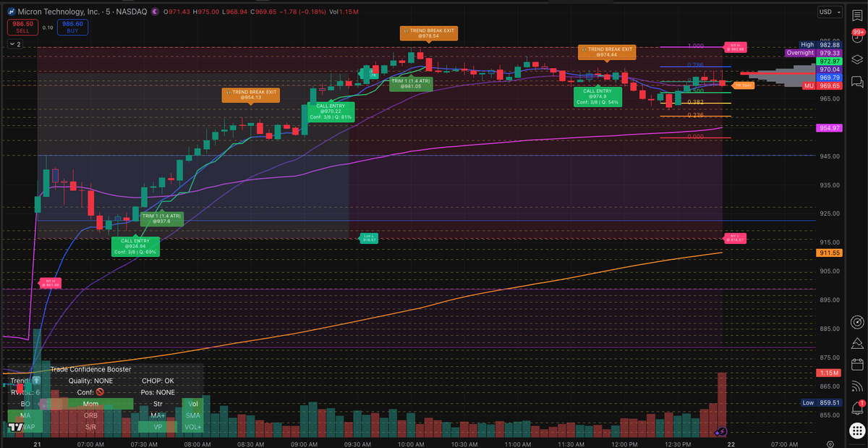868x448 pixels.
Task: Select CALL ENTRY marker @970.22
Action: 331,111
